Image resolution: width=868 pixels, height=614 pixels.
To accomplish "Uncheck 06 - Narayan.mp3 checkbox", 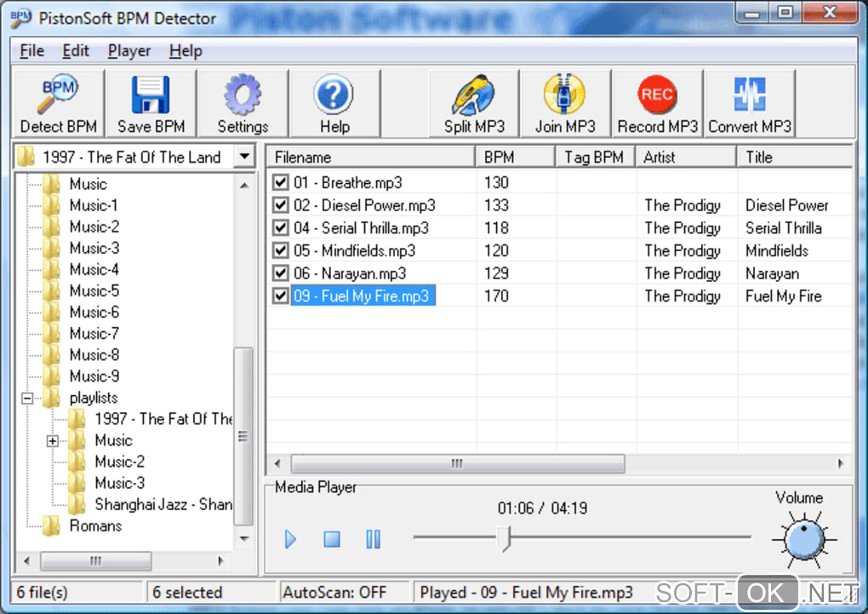I will click(281, 273).
